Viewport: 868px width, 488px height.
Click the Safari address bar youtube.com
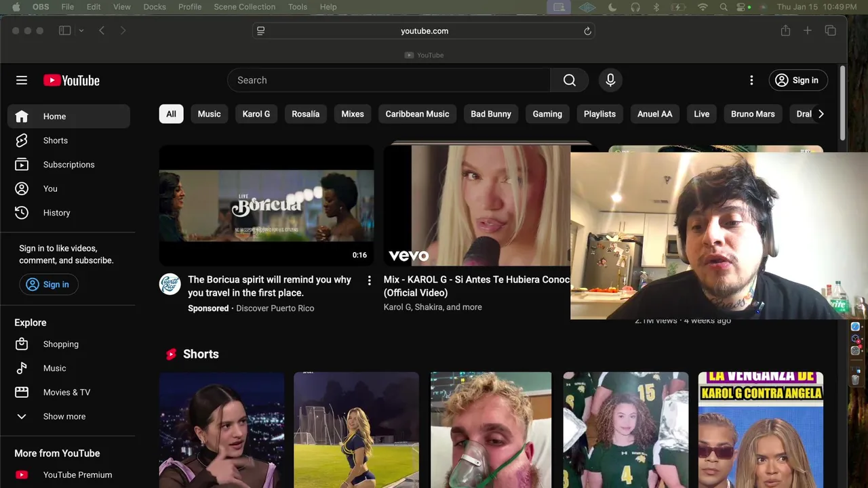pos(424,30)
